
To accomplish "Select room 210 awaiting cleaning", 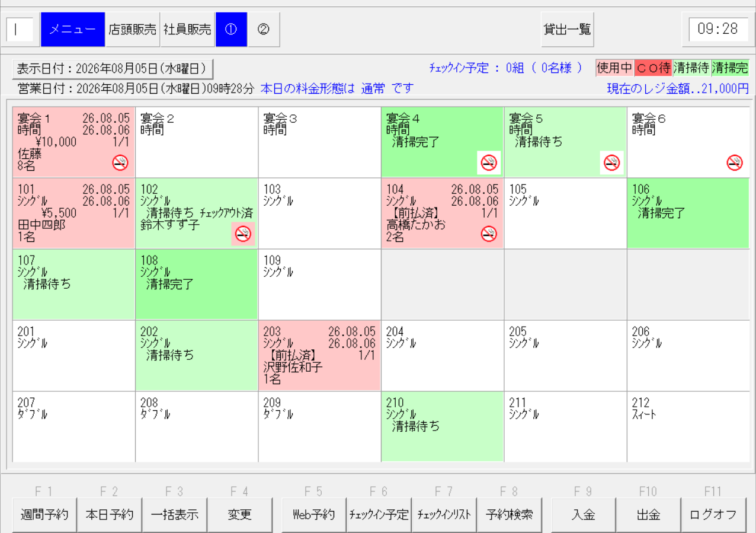I will coord(443,427).
